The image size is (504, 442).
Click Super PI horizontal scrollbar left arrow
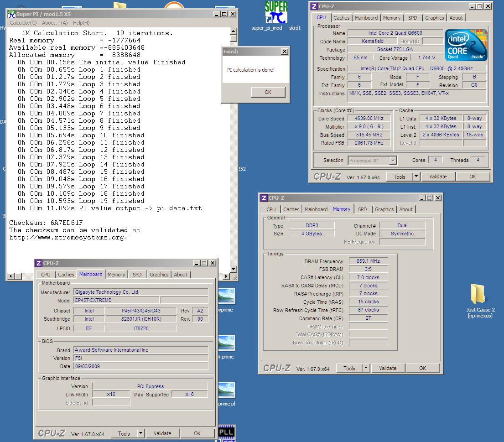click(11, 276)
